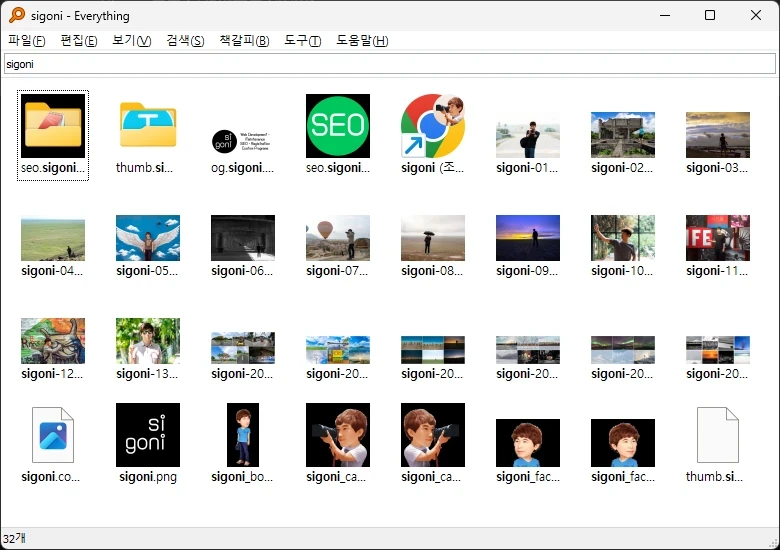Open the 도구(T) tools menu
The image size is (780, 550).
point(303,41)
